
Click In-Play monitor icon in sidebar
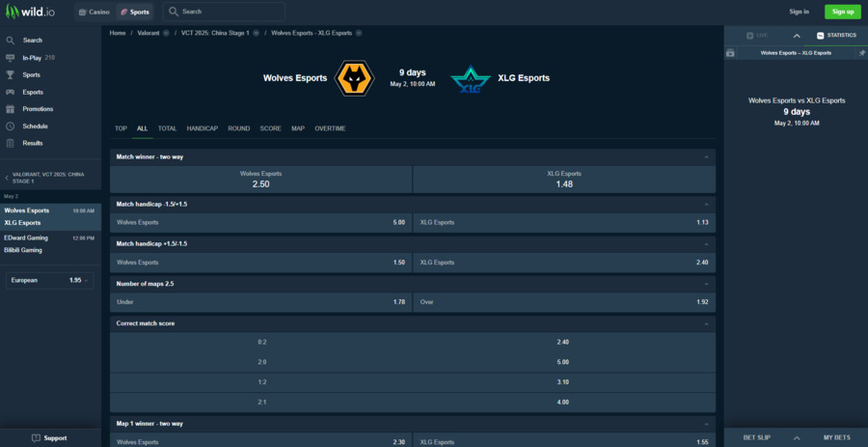point(11,58)
